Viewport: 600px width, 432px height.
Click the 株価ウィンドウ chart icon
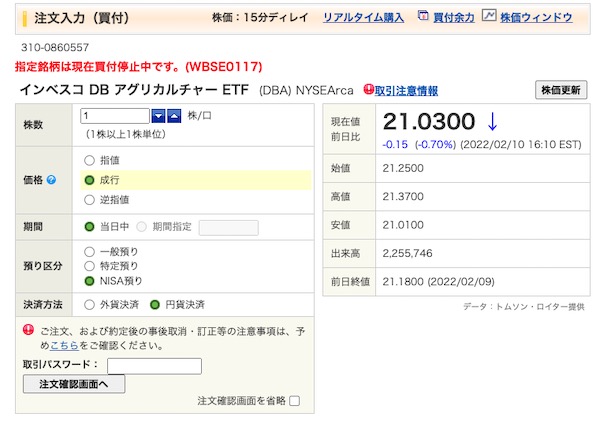489,16
